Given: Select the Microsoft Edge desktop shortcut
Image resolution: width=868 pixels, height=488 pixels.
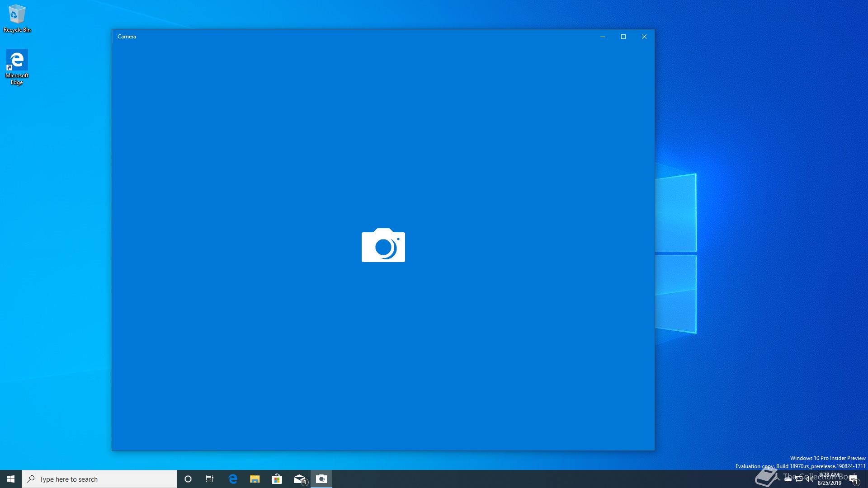Looking at the screenshot, I should click(17, 66).
